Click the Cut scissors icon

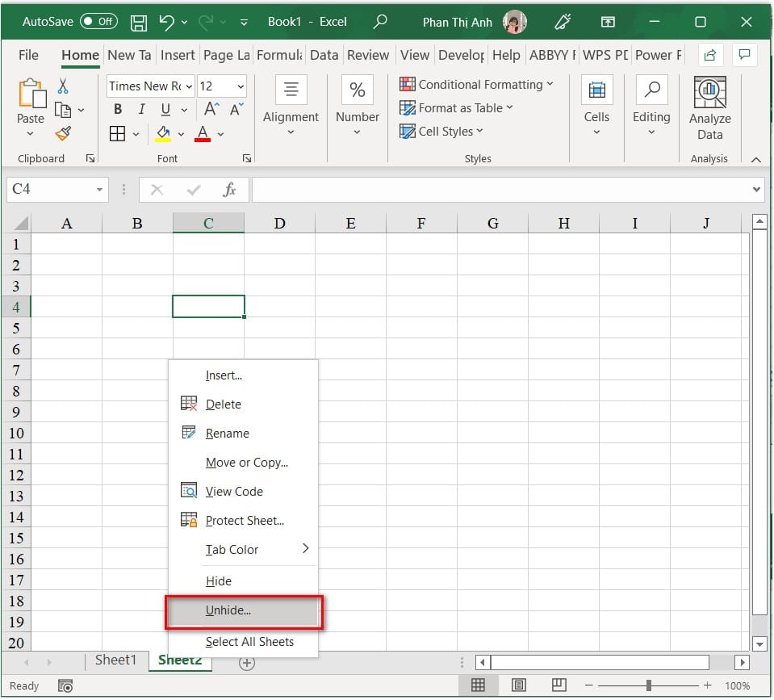(63, 86)
